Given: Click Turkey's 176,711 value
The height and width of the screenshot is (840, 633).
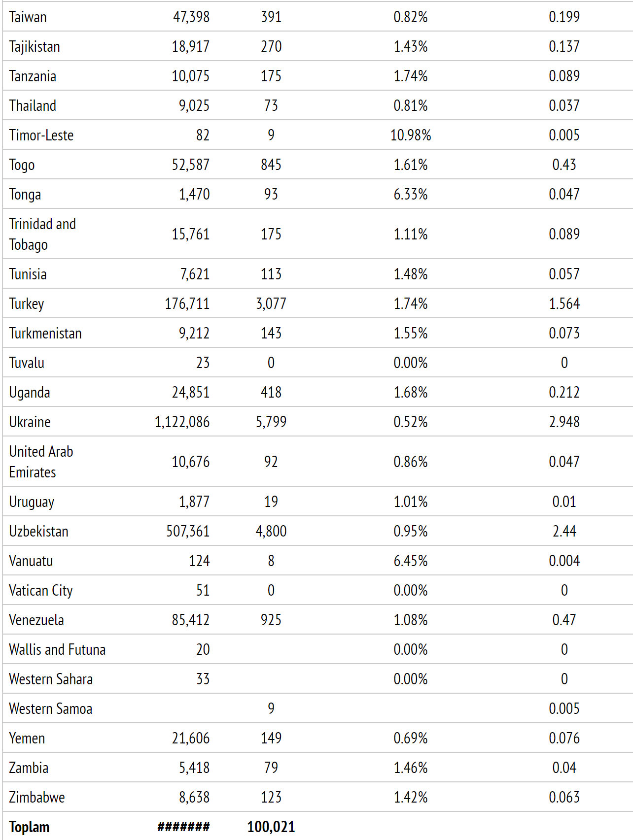Looking at the screenshot, I should pos(187,304).
